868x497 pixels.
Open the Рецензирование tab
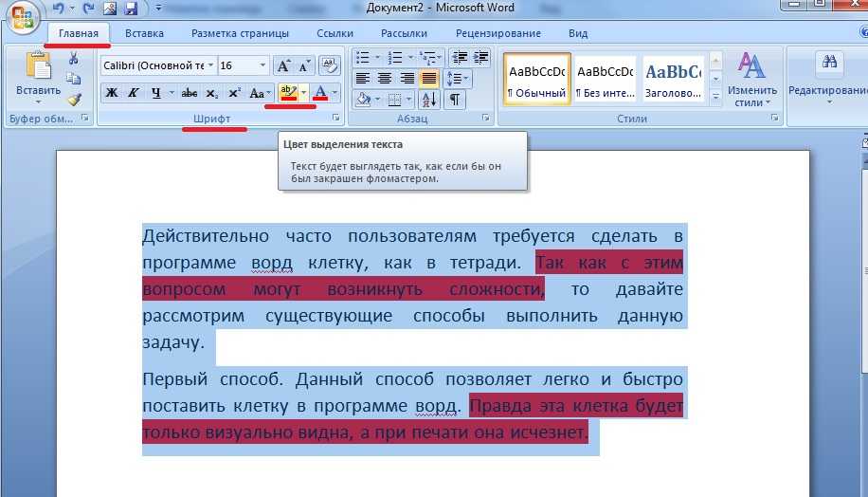point(498,33)
